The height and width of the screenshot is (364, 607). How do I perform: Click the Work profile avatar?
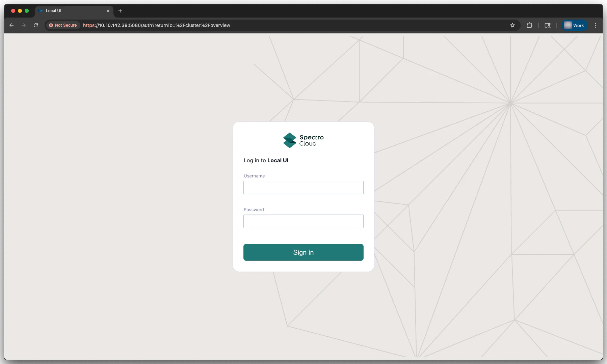574,25
